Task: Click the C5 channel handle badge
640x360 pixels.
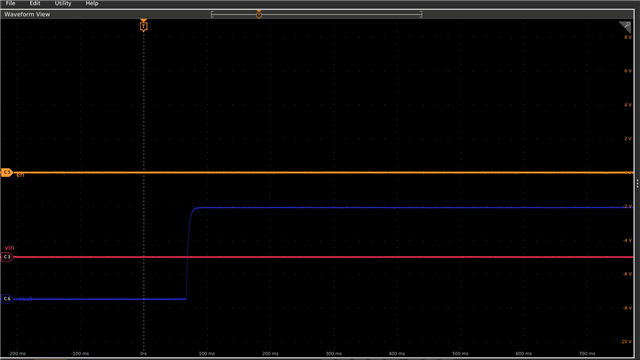Action: (x=7, y=172)
